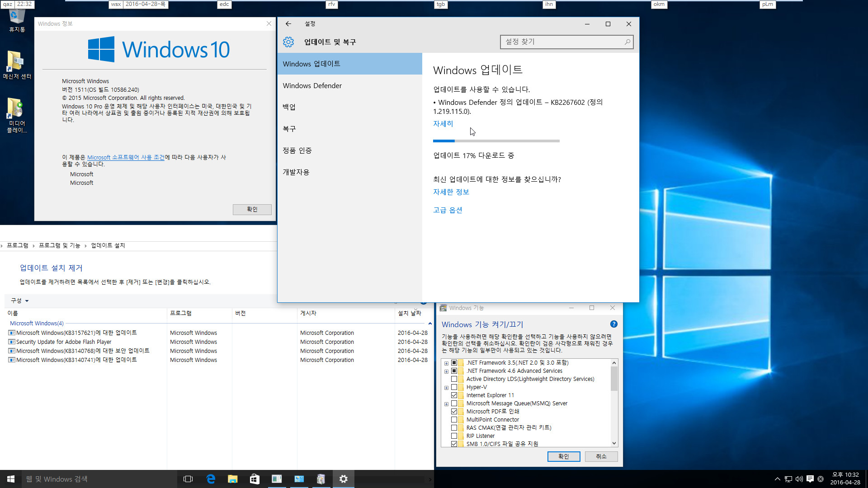Open the breadcrumb arrow after 프로그램
This screenshot has width=868, height=488.
coord(33,246)
